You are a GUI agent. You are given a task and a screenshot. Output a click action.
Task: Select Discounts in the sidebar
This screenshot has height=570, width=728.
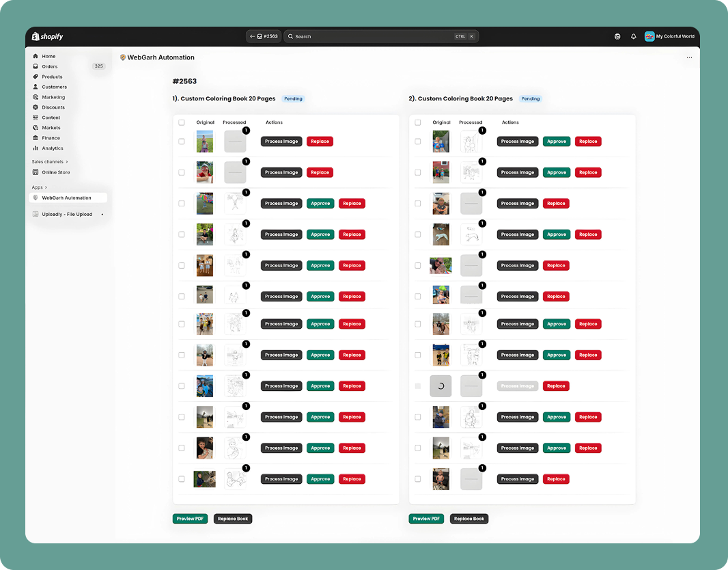coord(53,107)
